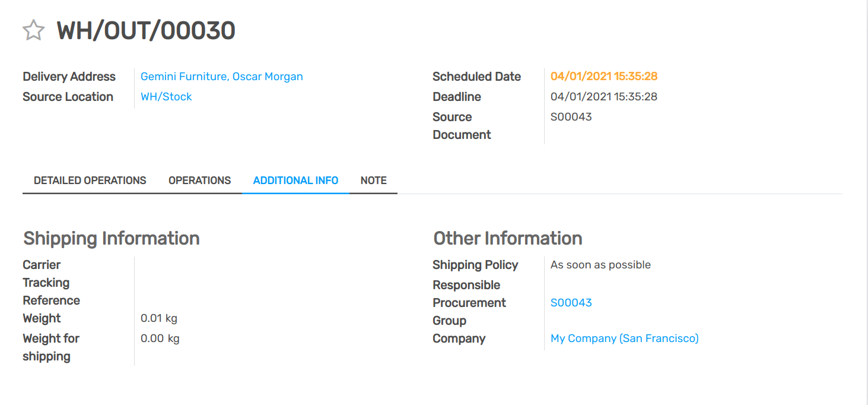868x405 pixels.
Task: Select the Source Document field S00043
Action: point(571,116)
